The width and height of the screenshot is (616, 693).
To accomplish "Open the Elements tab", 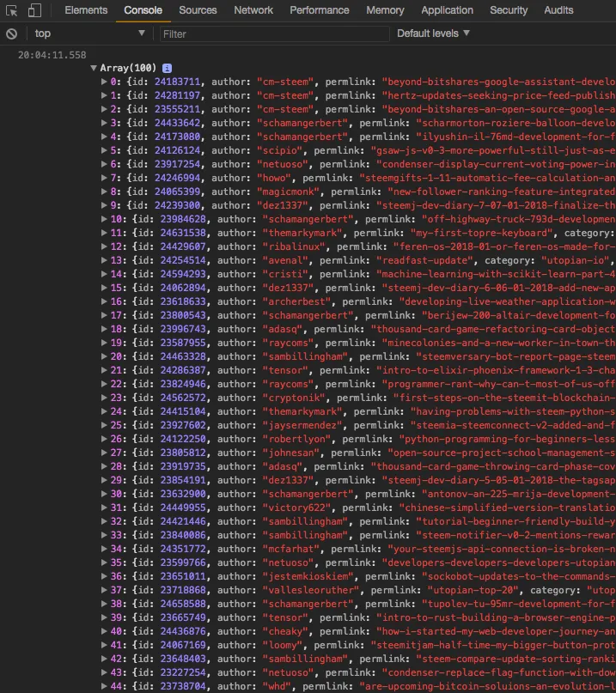I will tap(86, 10).
